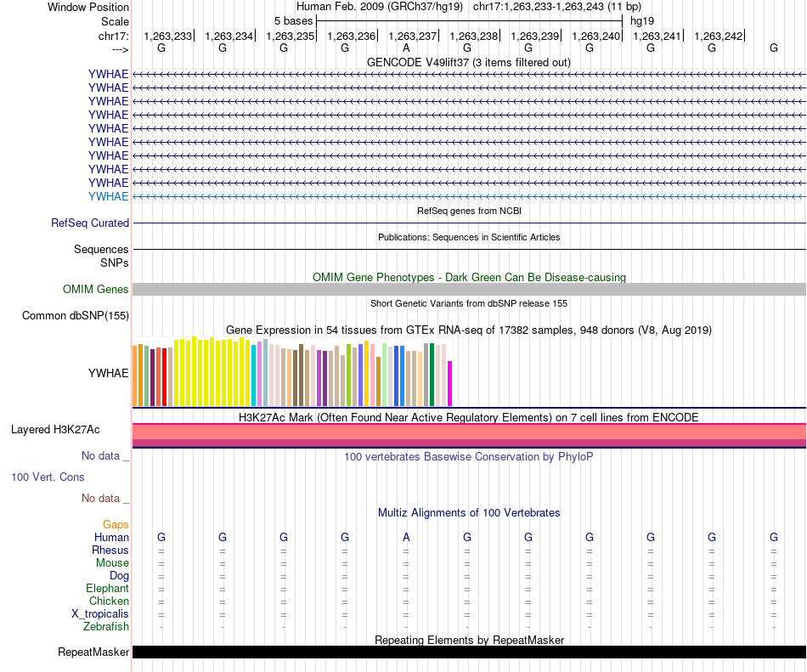The width and height of the screenshot is (807, 672).
Task: Click the Human species label
Action: (x=111, y=537)
